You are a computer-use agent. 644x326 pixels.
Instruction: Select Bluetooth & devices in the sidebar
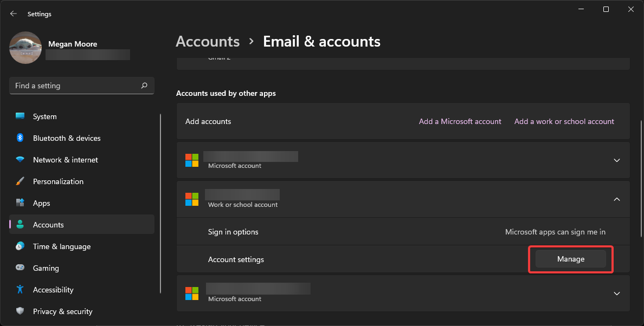66,138
